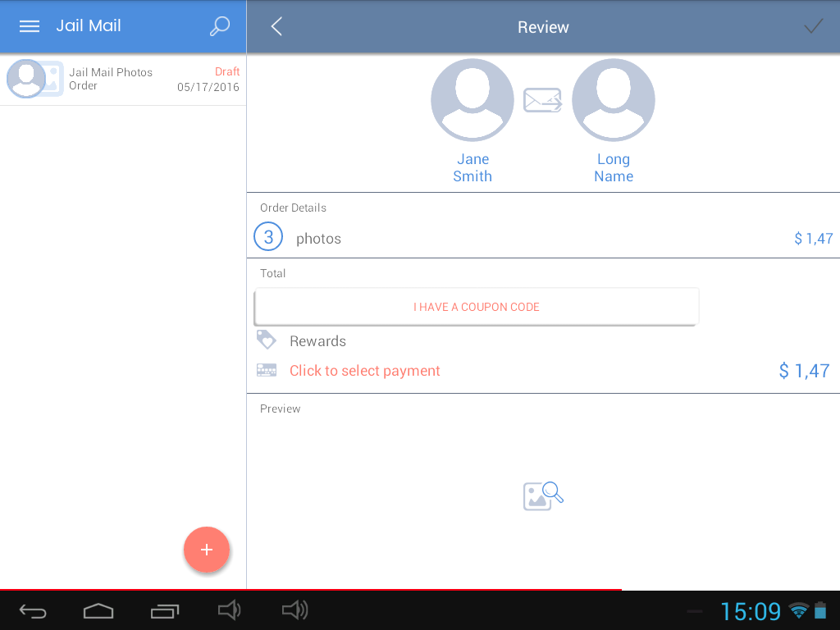Click the date 05/17/2016
Viewport: 840px width, 630px height.
[x=208, y=87]
